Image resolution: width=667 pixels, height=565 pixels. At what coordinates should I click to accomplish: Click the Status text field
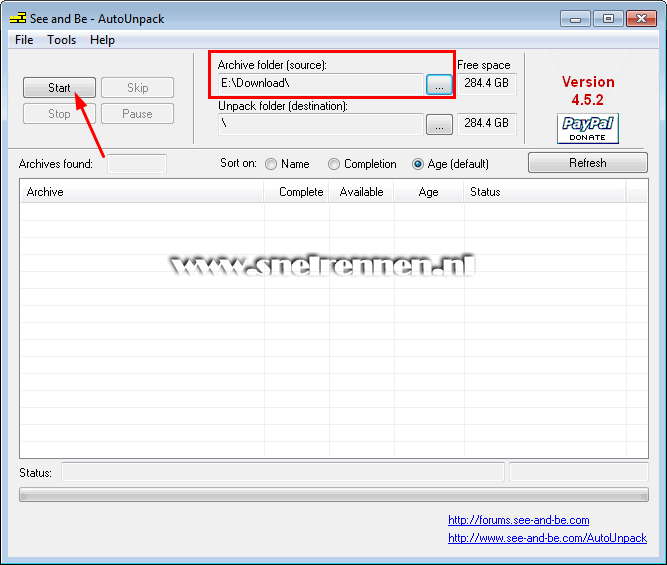point(283,472)
